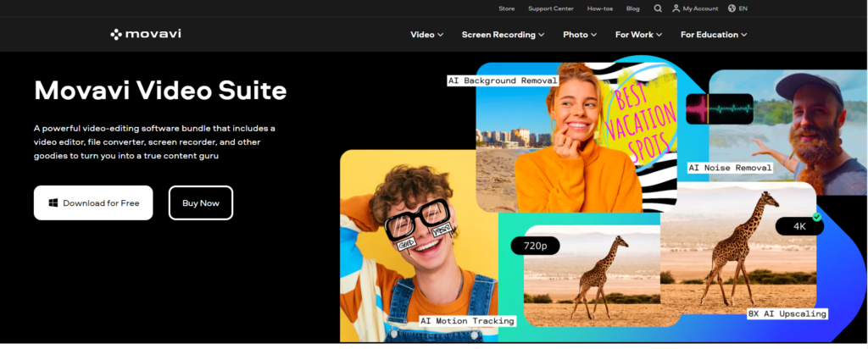This screenshot has width=868, height=349.
Task: Expand the Video dropdown menu
Action: pos(427,35)
